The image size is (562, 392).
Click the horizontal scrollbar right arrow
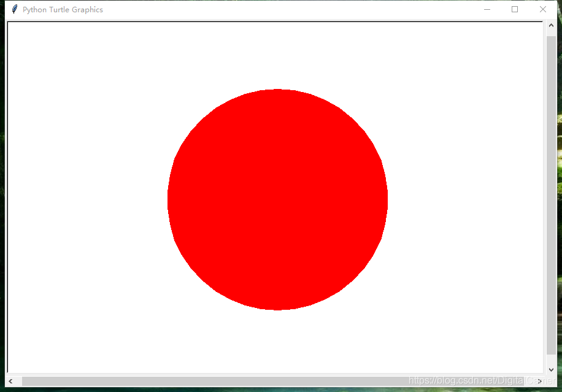pos(539,381)
